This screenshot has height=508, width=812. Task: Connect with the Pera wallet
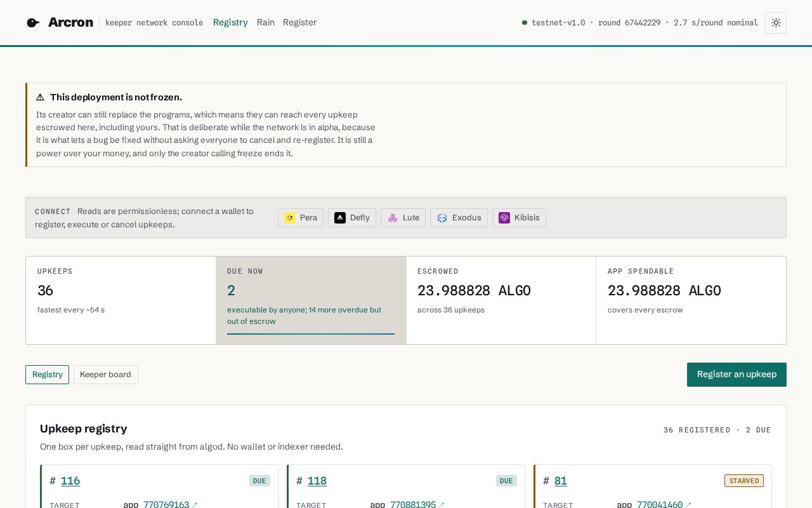click(301, 218)
